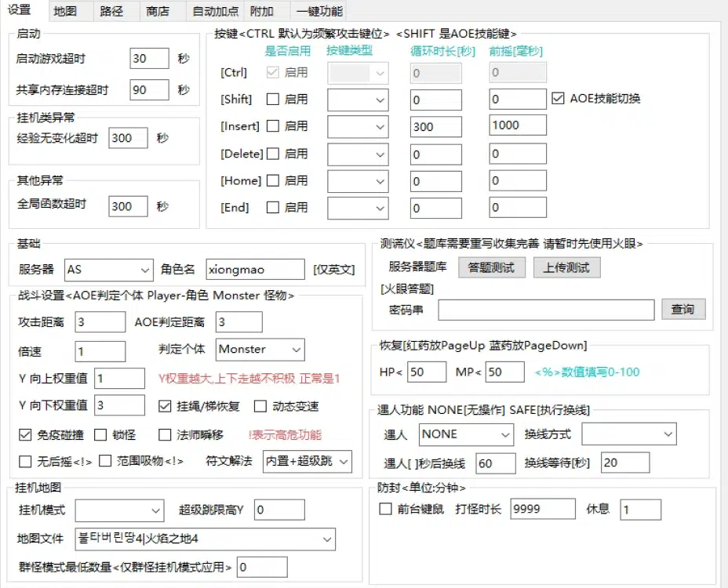Expand the 遇人 NONE dropdown
The image size is (728, 588).
click(465, 434)
